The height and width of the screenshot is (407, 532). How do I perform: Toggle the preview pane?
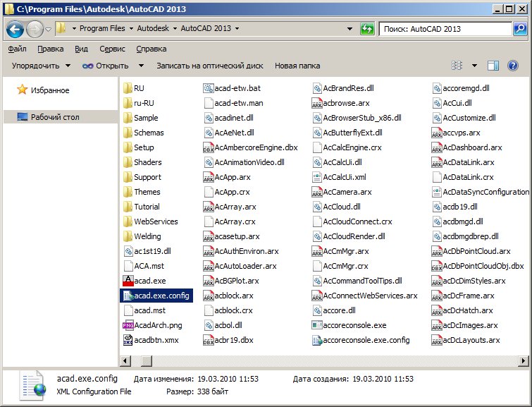(493, 66)
